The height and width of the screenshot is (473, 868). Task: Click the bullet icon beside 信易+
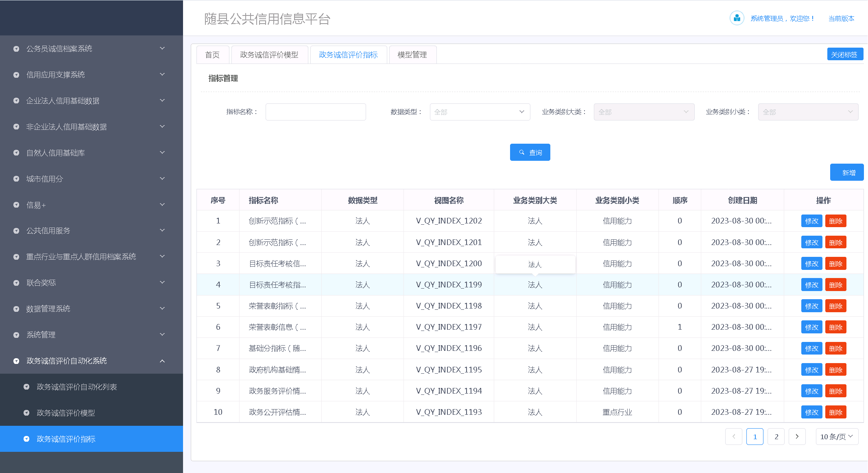pyautogui.click(x=16, y=205)
